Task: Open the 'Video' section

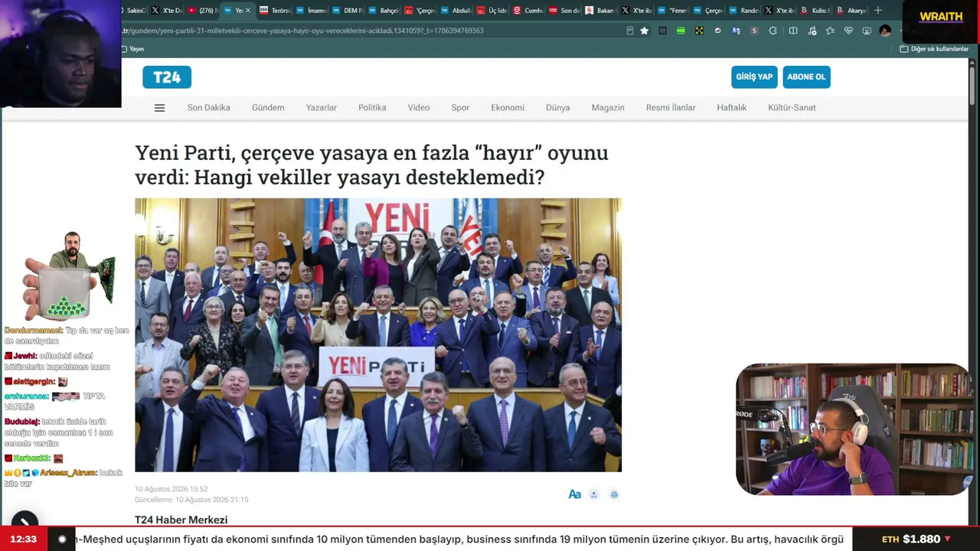Action: click(419, 108)
